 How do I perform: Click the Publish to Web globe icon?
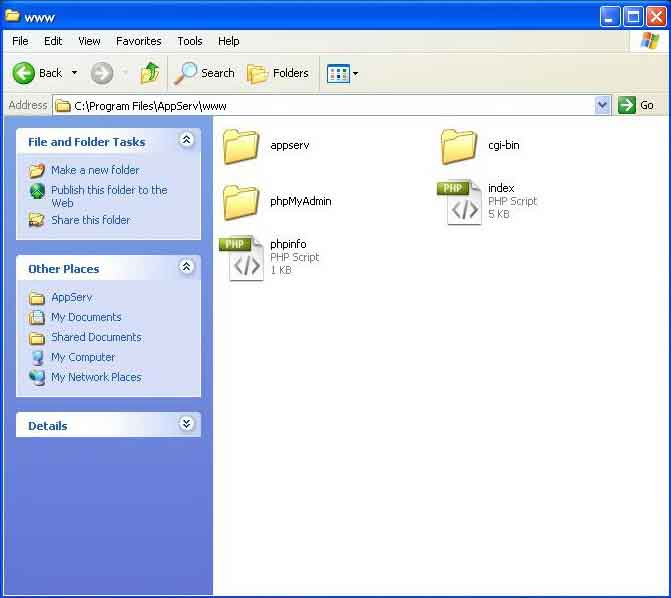(x=37, y=191)
